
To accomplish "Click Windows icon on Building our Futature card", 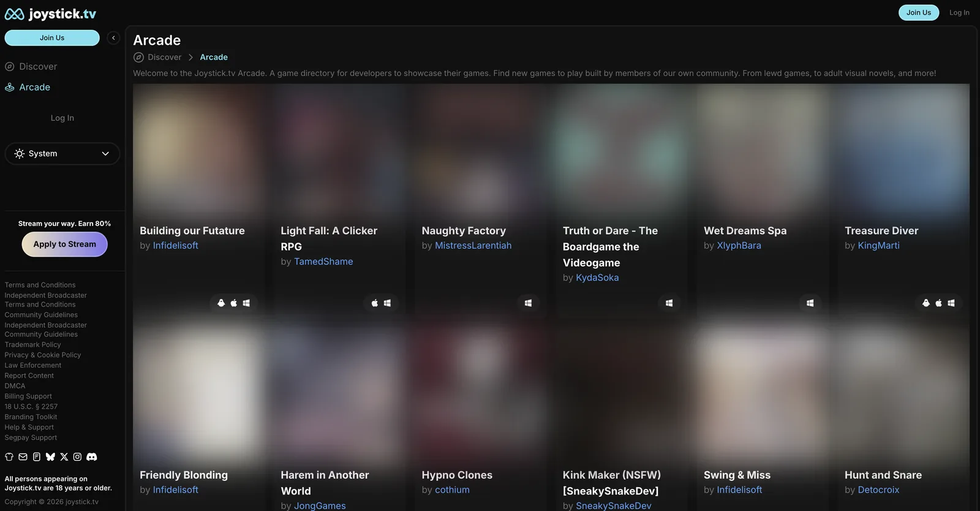I will coord(246,303).
